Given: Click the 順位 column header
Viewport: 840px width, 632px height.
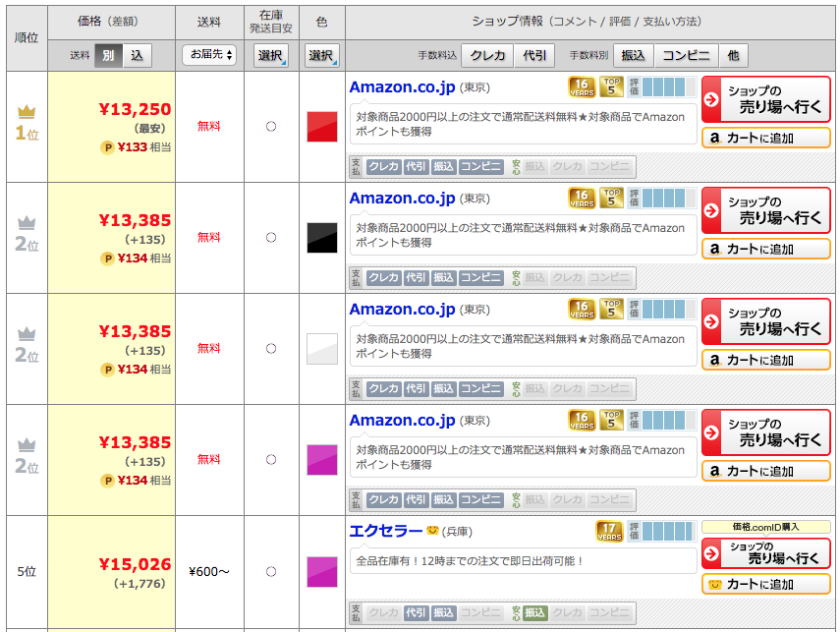Looking at the screenshot, I should pos(27,38).
